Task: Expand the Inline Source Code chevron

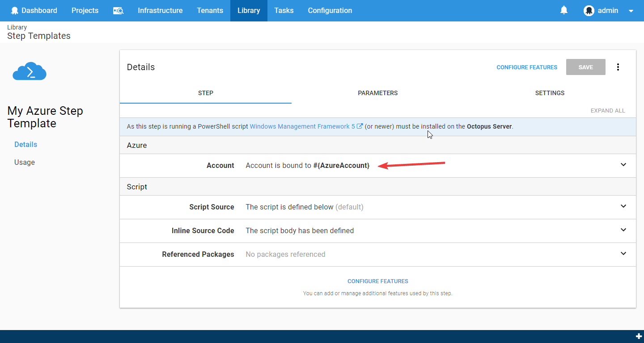Action: 623,230
